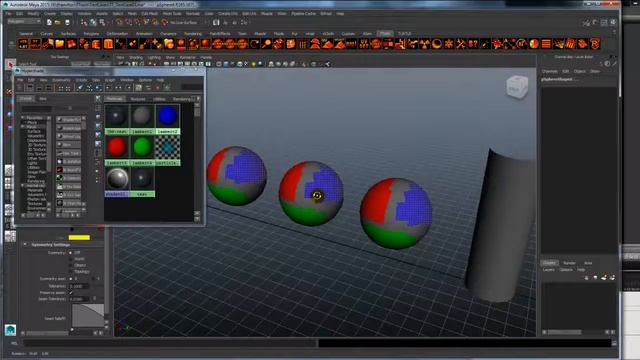The height and width of the screenshot is (360, 640).
Task: Switch to Textures tab in Hypershade
Action: coord(138,99)
